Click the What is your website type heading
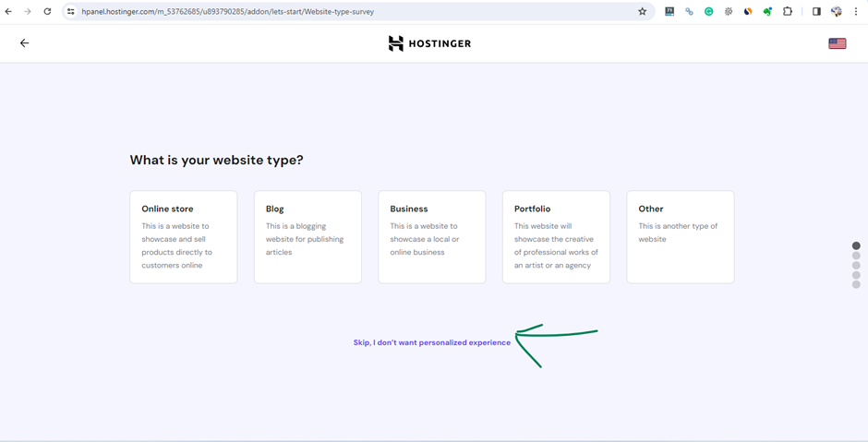868x442 pixels. pyautogui.click(x=216, y=161)
